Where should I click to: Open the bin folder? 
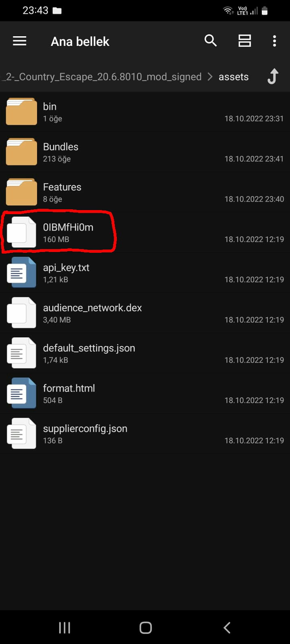coord(145,112)
